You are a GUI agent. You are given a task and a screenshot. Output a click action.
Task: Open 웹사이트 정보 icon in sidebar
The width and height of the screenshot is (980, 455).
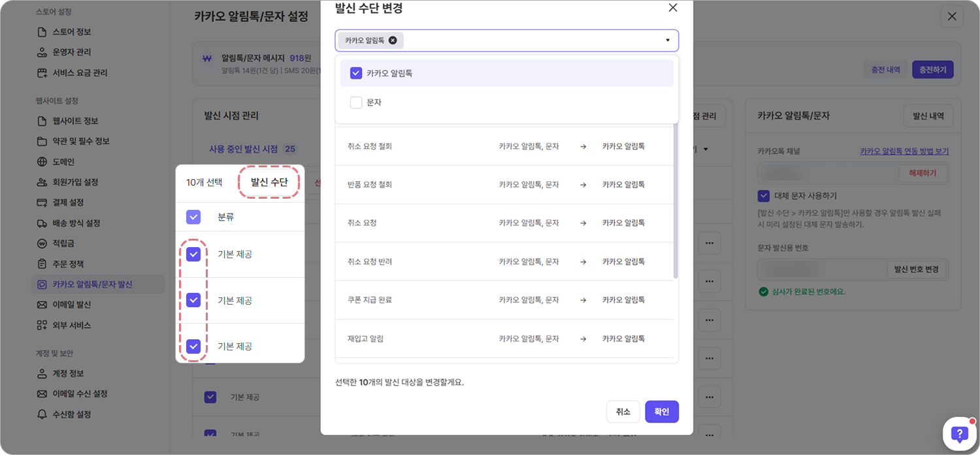[42, 121]
